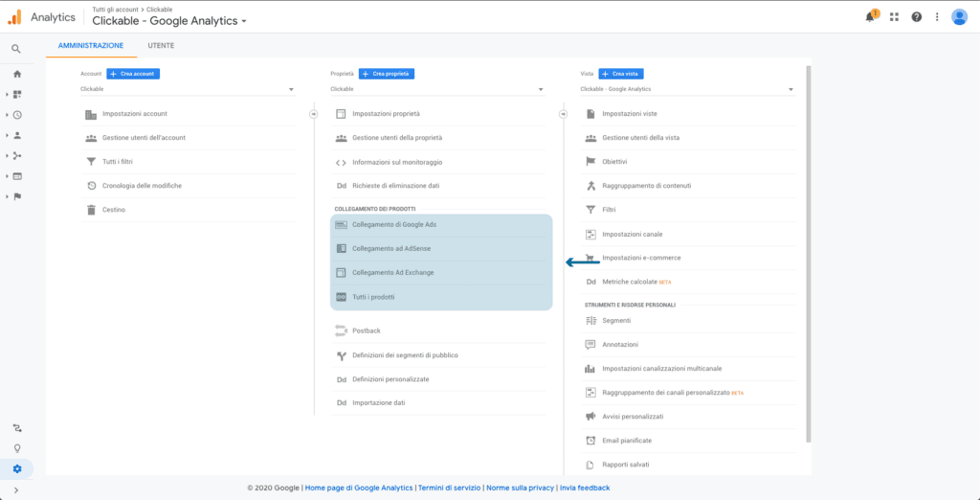
Task: Open the Vista selector dropdown
Action: 687,89
